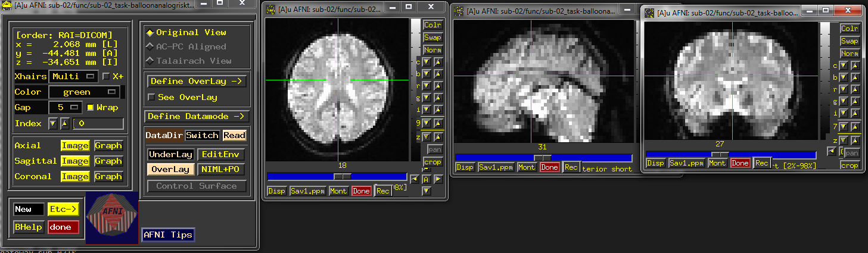
Task: Toggle the Coronal Image viewer button
Action: click(x=75, y=176)
